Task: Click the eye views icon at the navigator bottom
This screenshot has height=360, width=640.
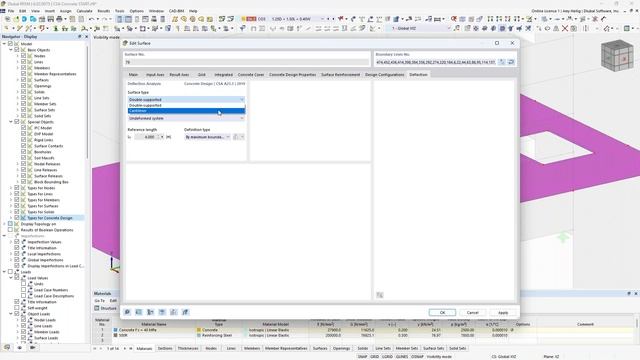Action: [x=20, y=348]
